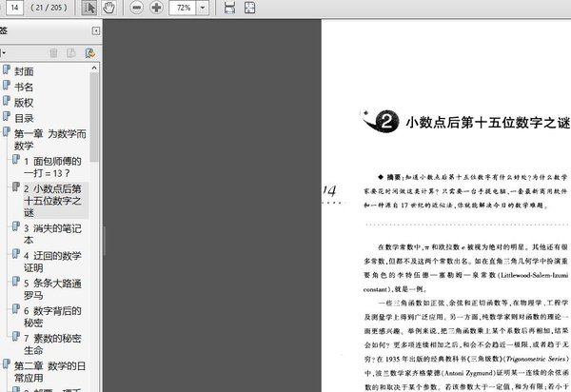Click bookmark icon beside 迂回的数学证明
The height and width of the screenshot is (392, 571).
point(16,254)
